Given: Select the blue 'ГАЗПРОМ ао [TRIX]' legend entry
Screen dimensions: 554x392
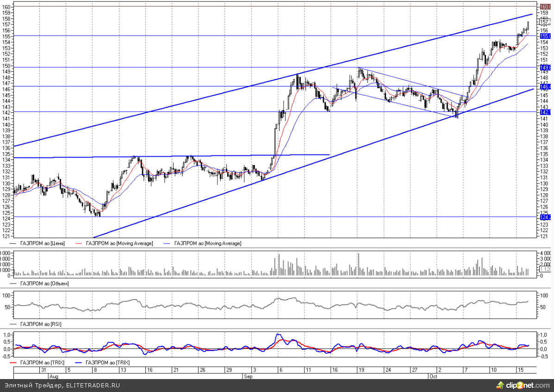Looking at the screenshot, I should point(103,362).
